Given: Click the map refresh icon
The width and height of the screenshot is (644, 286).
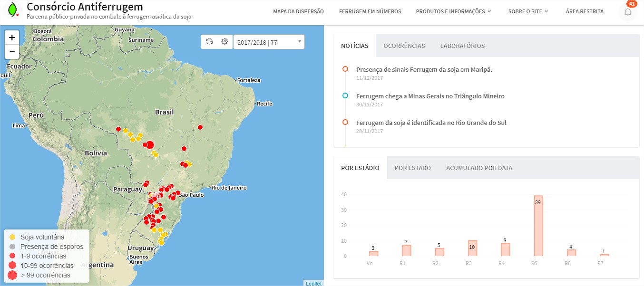Looking at the screenshot, I should click(209, 42).
